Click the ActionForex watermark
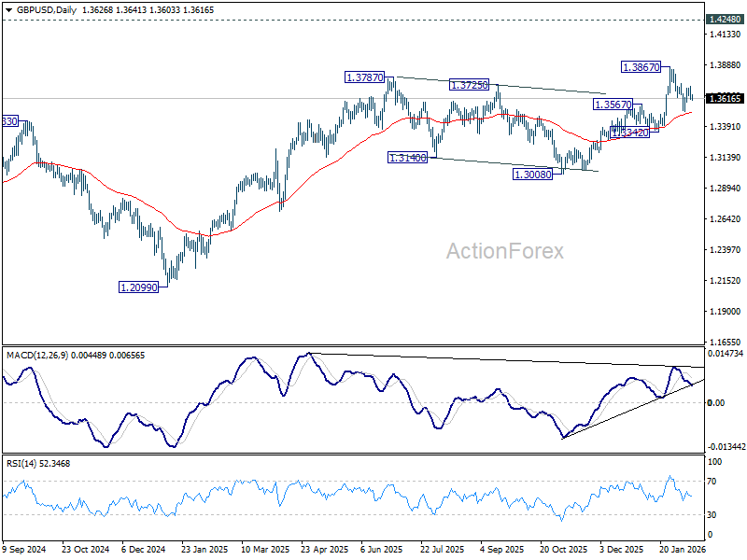Screen dimensions: 747x560 504,251
